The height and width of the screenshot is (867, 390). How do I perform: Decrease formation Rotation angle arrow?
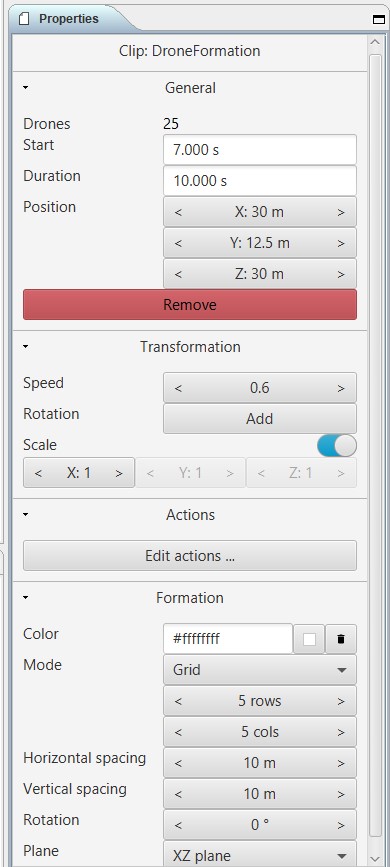tap(178, 825)
